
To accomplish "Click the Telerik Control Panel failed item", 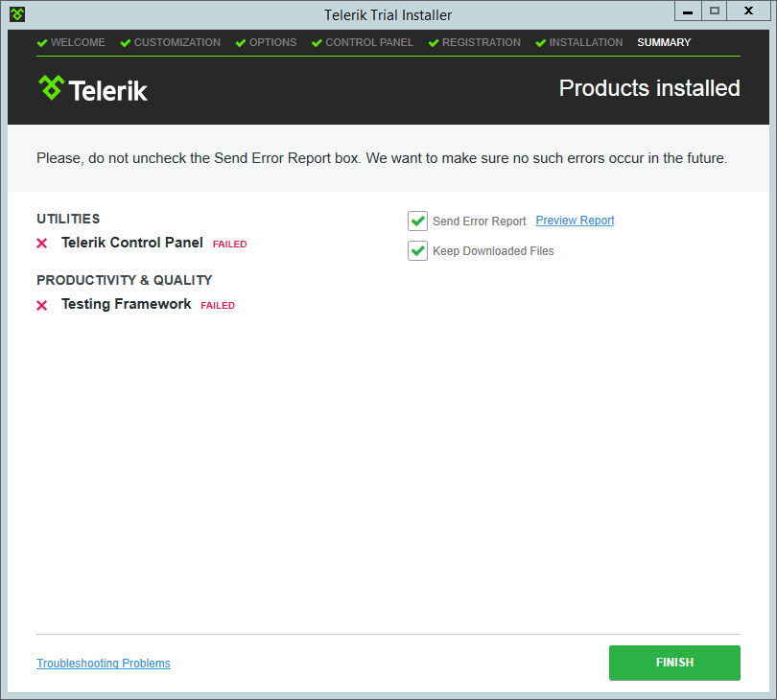I will tap(132, 243).
